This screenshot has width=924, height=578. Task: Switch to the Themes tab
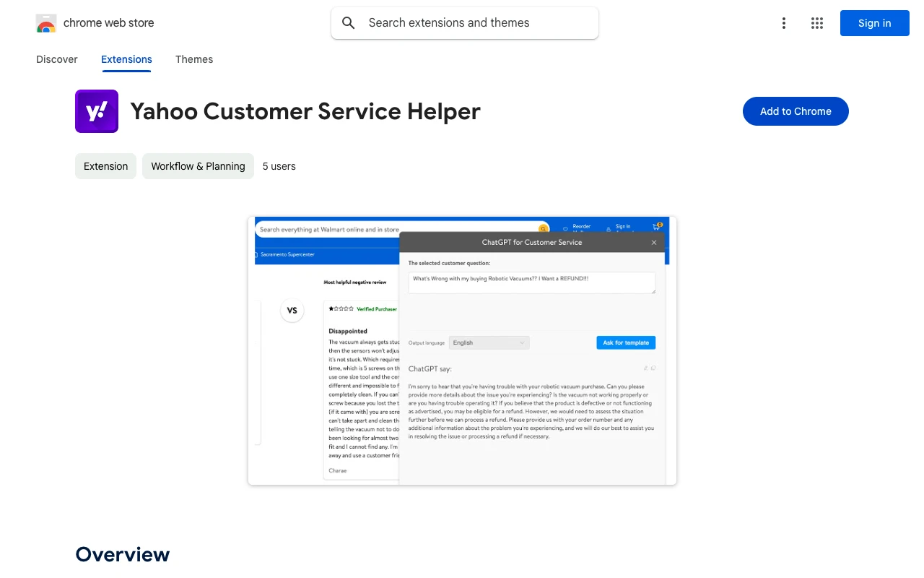(x=193, y=59)
